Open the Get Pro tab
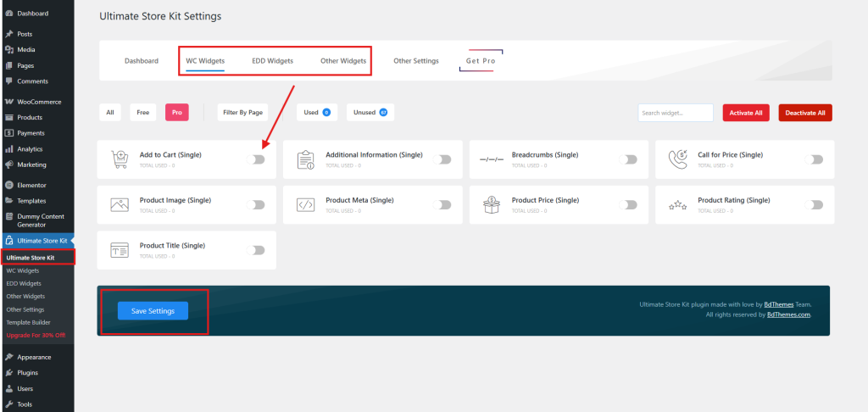The width and height of the screenshot is (868, 412). [481, 61]
